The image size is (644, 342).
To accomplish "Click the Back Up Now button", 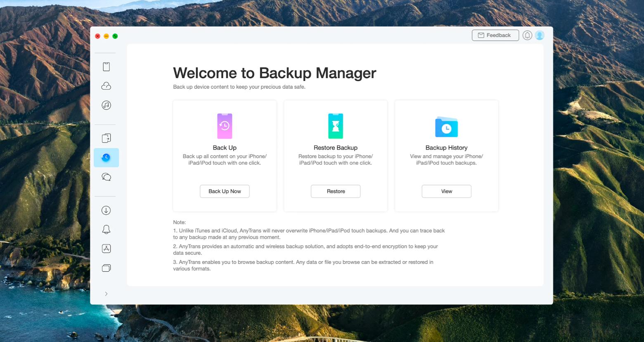I will [x=225, y=191].
